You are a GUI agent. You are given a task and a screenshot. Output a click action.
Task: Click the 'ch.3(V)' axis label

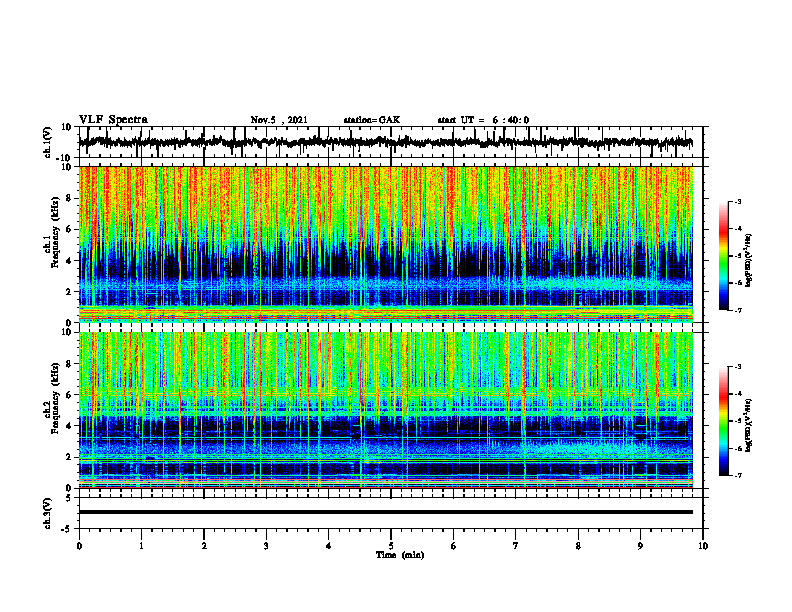[48, 514]
